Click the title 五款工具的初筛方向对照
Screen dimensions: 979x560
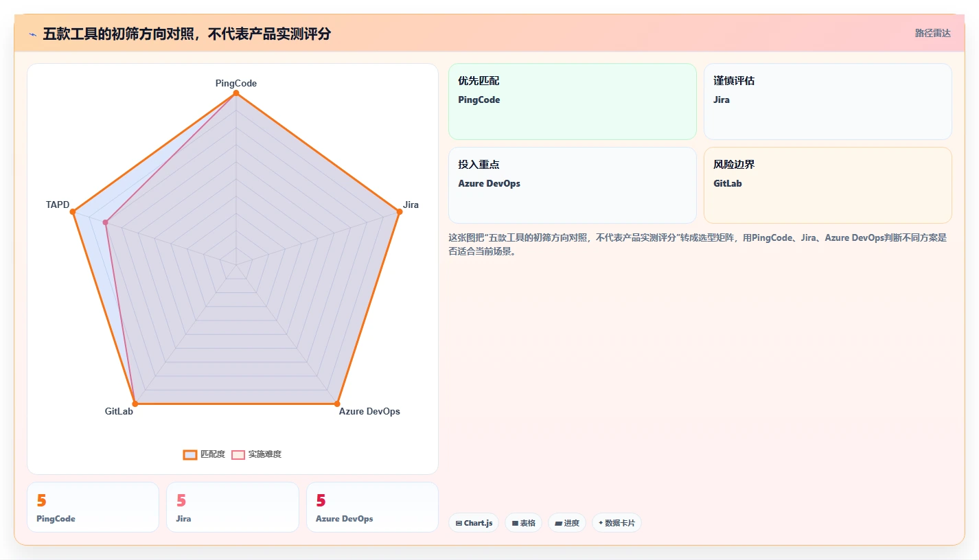(x=120, y=34)
